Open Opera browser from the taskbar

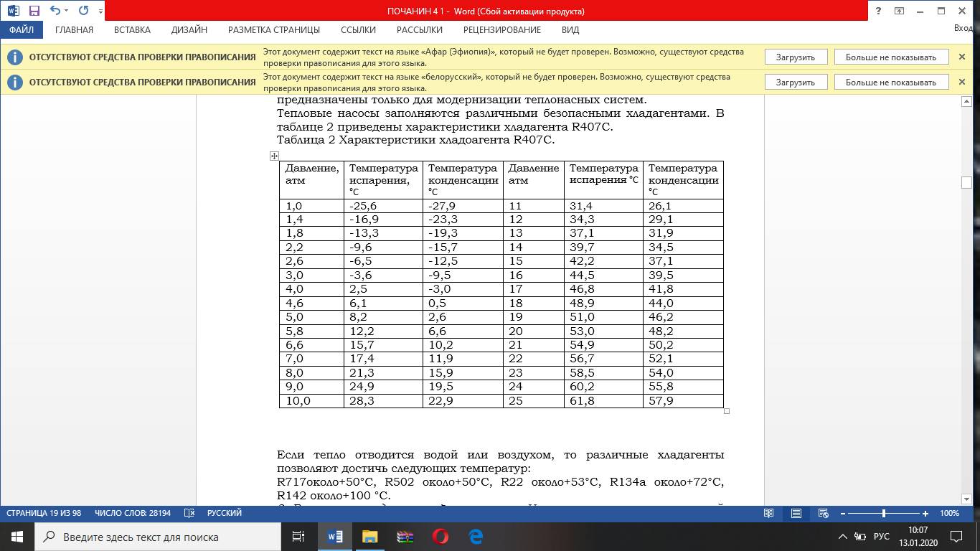click(x=440, y=537)
